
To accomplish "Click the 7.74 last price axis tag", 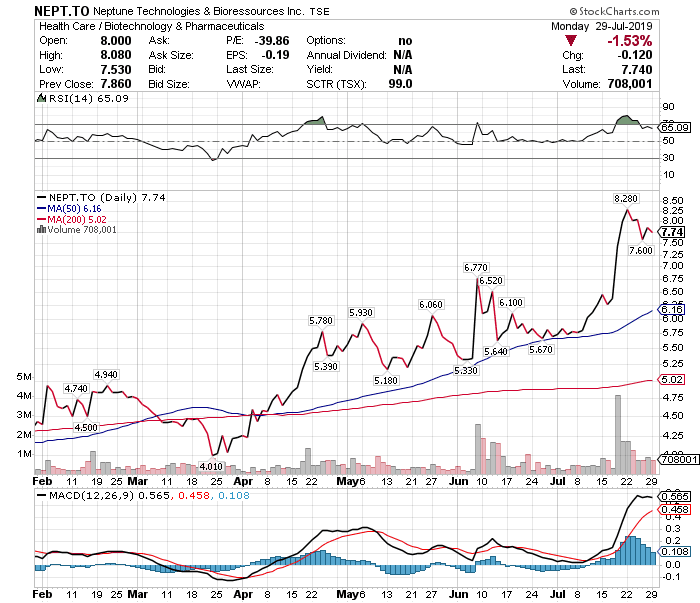I will point(672,232).
